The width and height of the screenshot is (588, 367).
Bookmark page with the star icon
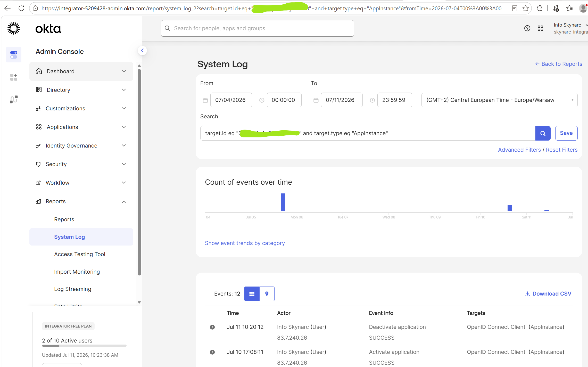[x=526, y=9]
